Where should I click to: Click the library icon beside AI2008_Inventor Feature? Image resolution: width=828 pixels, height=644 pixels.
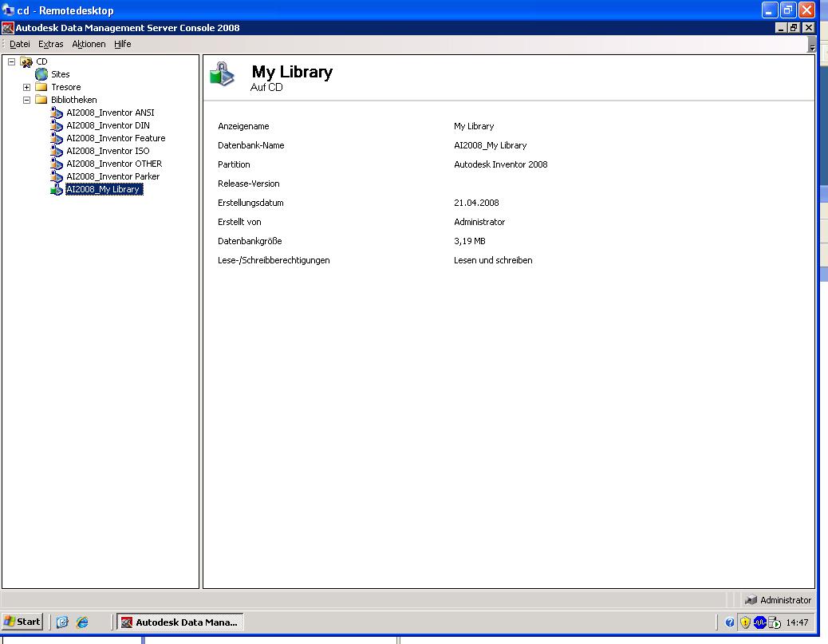coord(57,138)
